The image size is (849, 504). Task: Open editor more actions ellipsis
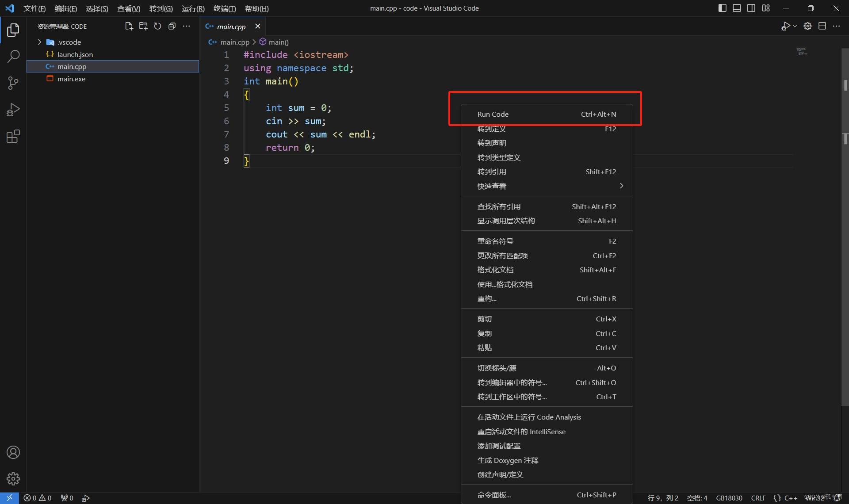pos(836,27)
